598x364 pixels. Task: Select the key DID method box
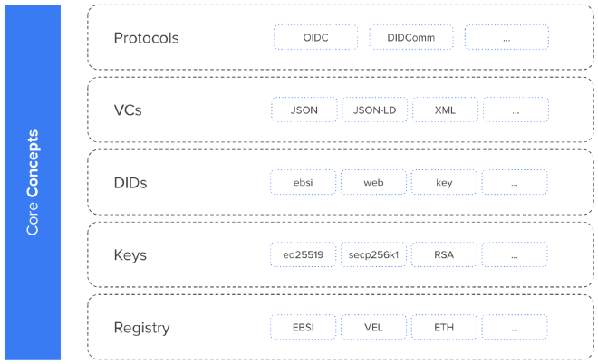444,182
